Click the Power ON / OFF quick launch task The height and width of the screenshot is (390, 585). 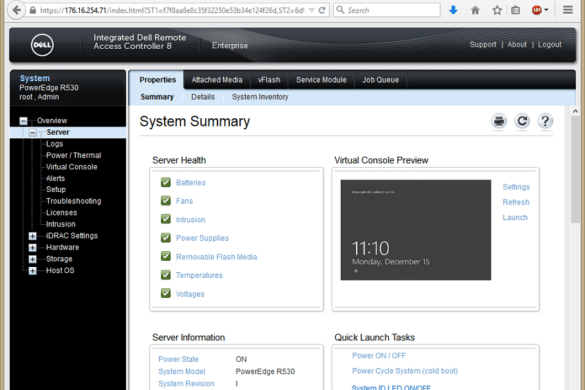[379, 356]
